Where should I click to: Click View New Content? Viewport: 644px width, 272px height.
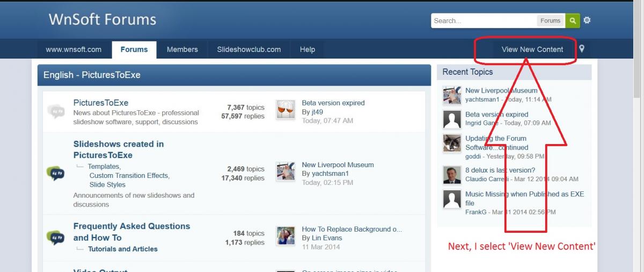point(532,49)
